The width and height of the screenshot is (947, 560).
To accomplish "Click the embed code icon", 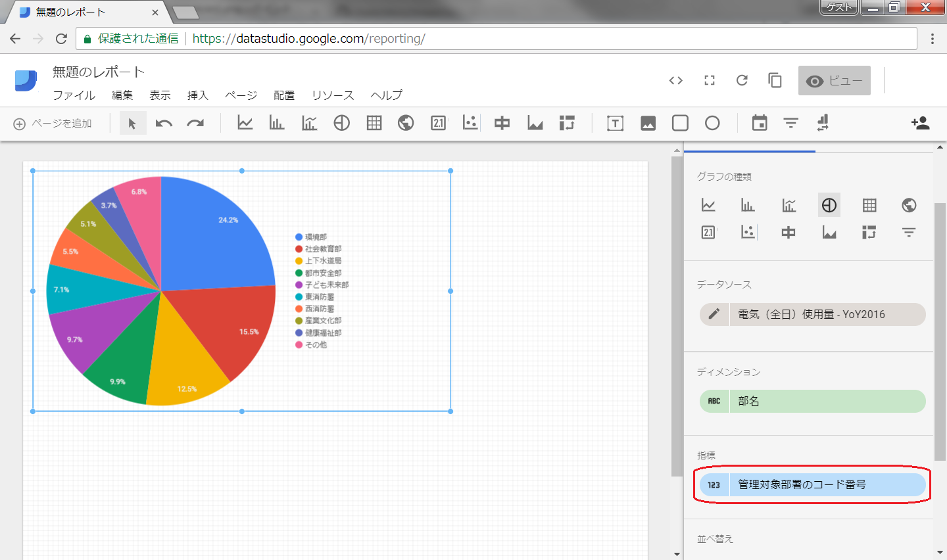I will 676,80.
